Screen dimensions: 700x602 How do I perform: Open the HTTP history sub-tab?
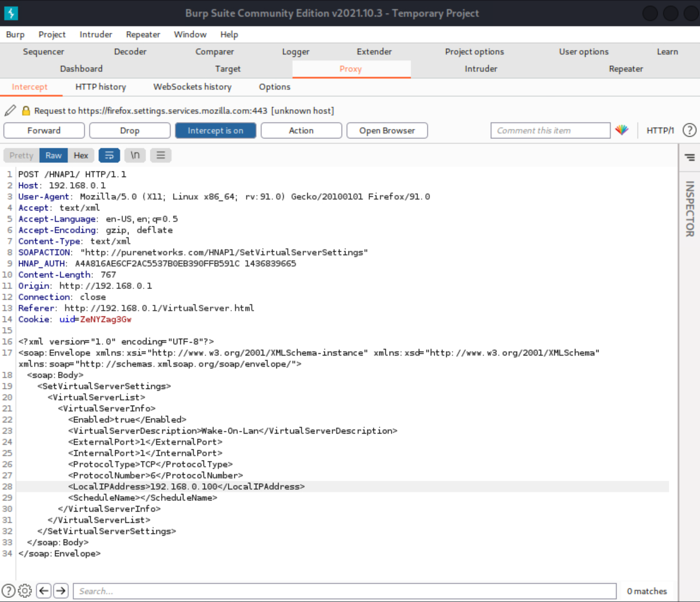[101, 87]
